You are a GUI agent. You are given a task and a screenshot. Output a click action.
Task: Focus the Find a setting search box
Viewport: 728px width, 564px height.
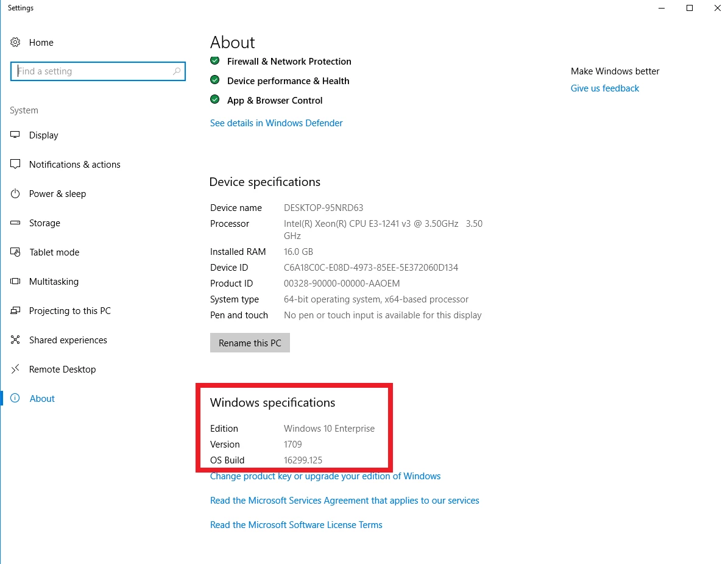(98, 71)
